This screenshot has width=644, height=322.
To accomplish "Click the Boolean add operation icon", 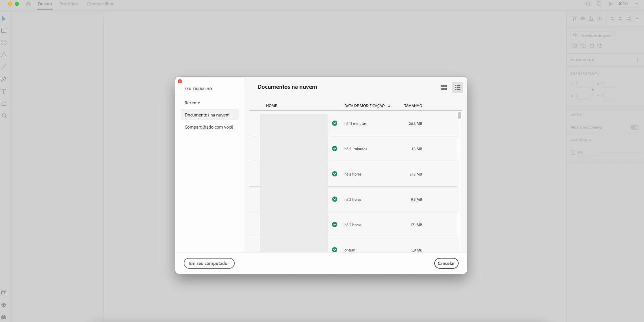I will coord(574,45).
